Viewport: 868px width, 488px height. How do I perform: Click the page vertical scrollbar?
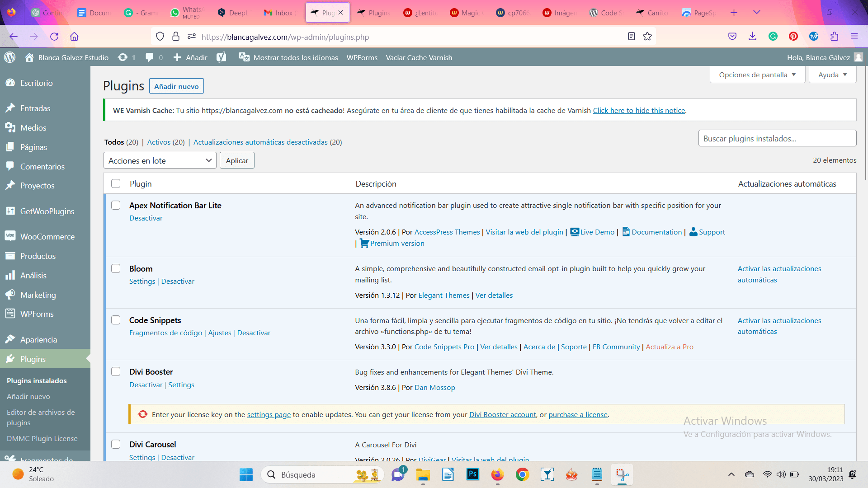(866, 122)
